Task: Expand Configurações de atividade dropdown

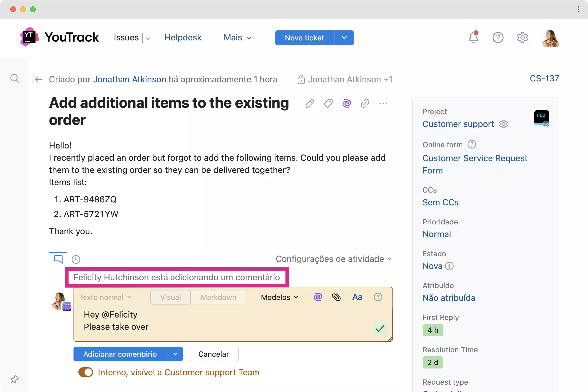Action: coord(333,259)
